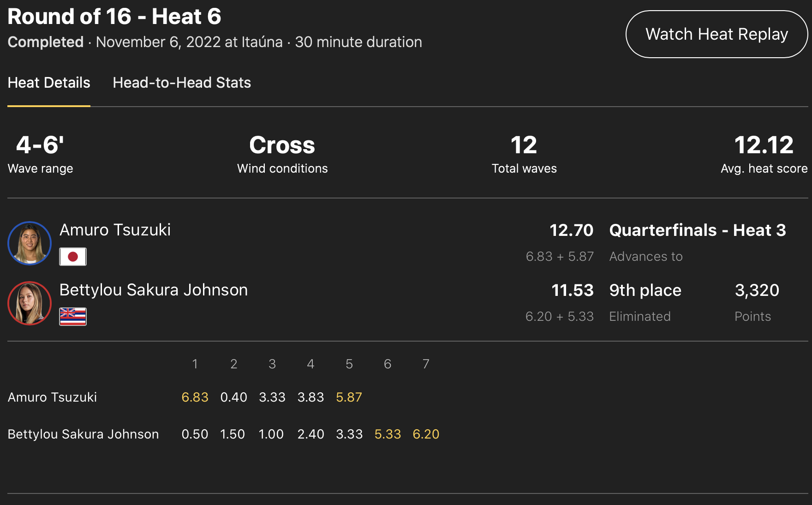Viewport: 812px width, 505px height.
Task: Click Bettylou's 5.33 wave score
Action: click(x=388, y=434)
